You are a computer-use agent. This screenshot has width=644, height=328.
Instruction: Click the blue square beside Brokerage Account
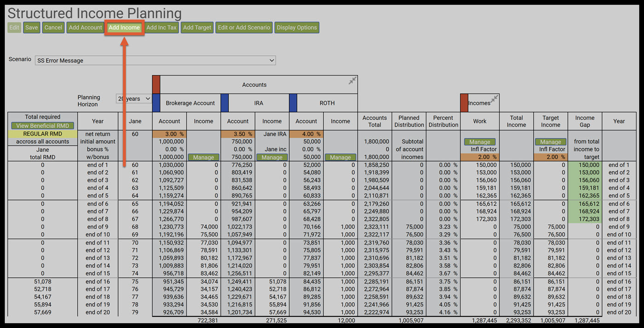click(156, 103)
